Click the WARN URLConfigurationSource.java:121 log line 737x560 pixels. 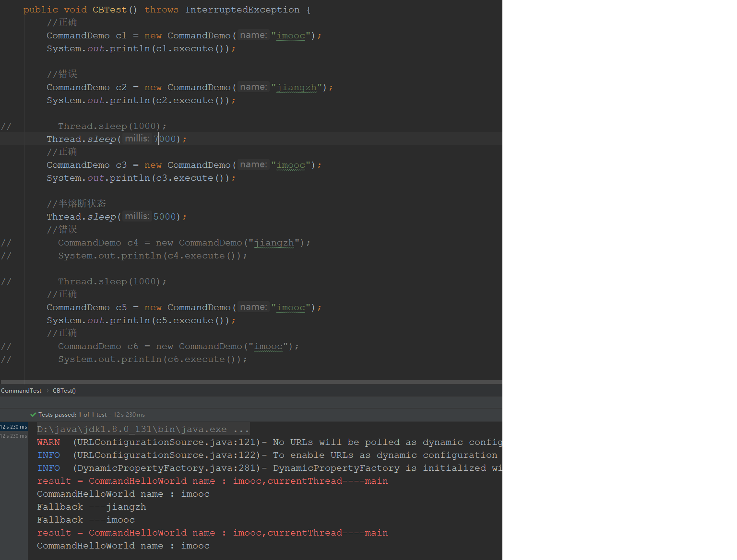coord(270,442)
